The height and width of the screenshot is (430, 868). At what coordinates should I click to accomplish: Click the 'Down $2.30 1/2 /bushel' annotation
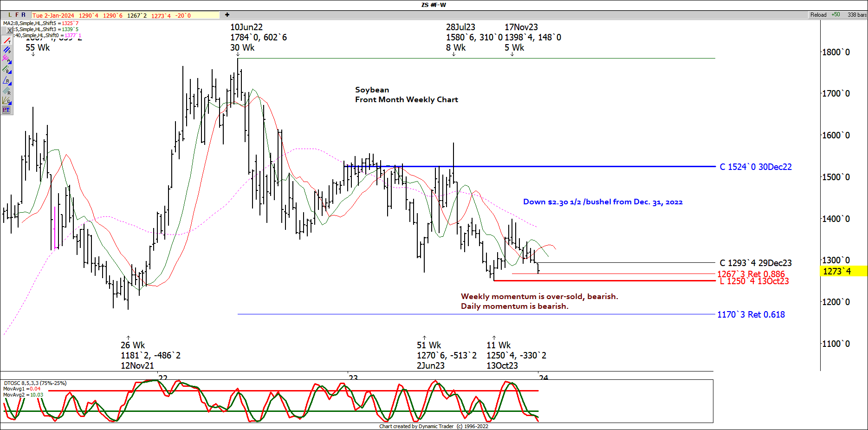603,202
